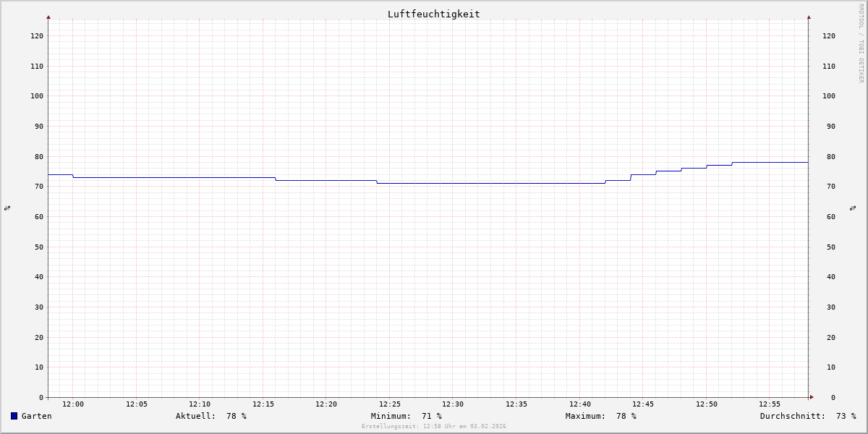
Task: Click the 12:45 time axis label
Action: (643, 404)
